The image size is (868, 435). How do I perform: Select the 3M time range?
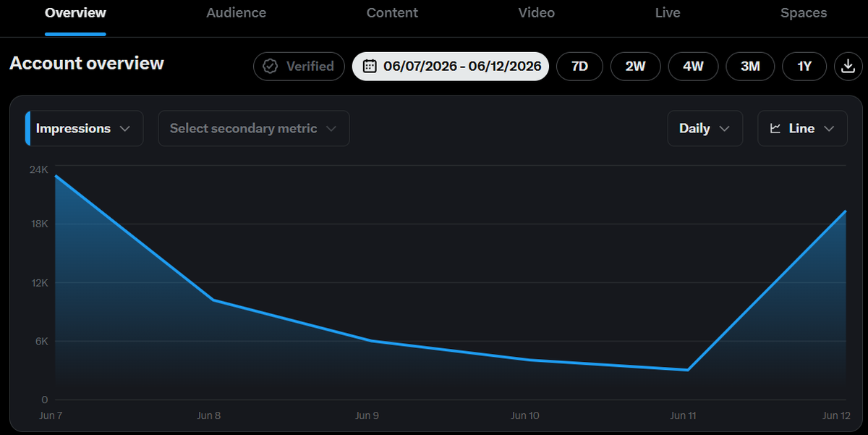[x=750, y=67]
